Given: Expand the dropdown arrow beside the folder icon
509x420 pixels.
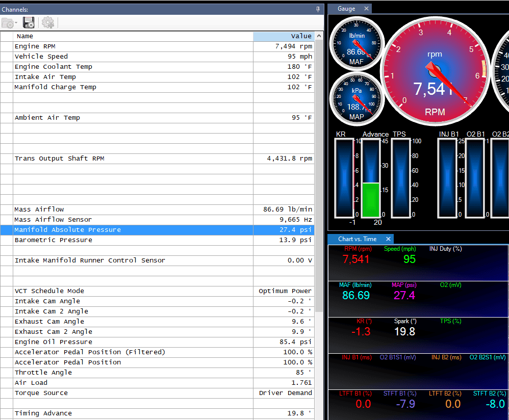Looking at the screenshot, I should coord(16,23).
